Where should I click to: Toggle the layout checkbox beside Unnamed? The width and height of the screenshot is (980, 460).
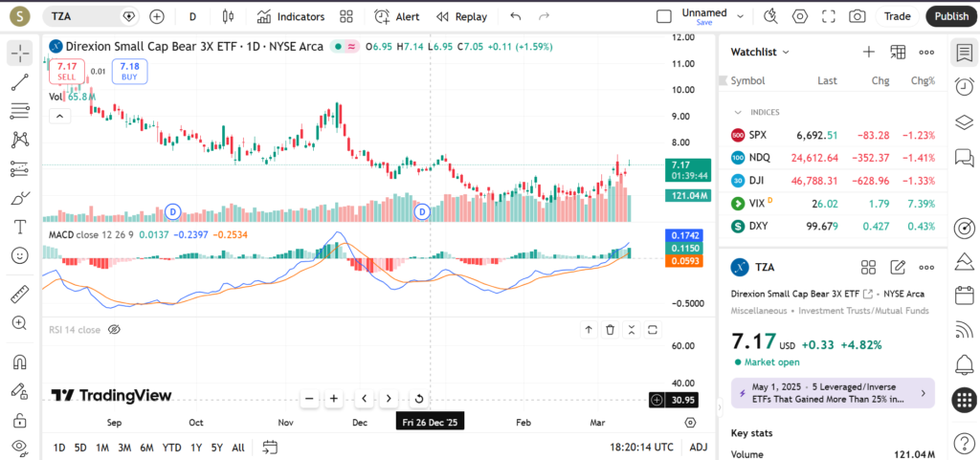coord(664,16)
